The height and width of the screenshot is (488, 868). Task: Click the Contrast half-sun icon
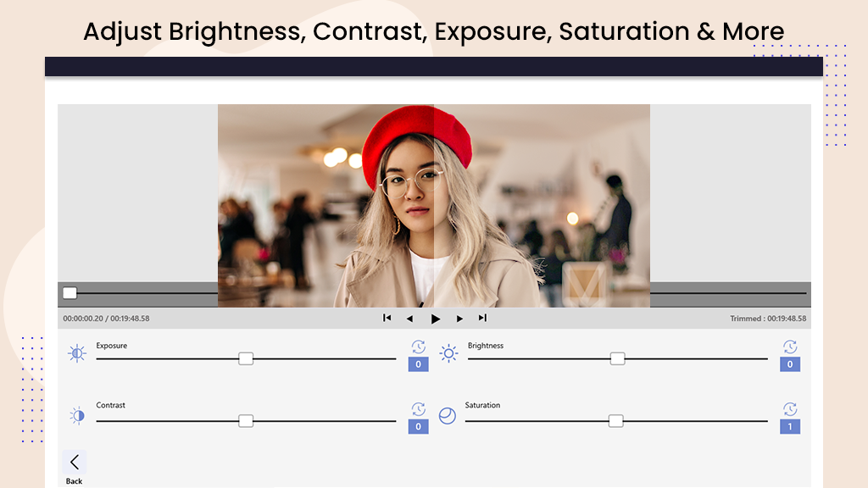tap(77, 415)
